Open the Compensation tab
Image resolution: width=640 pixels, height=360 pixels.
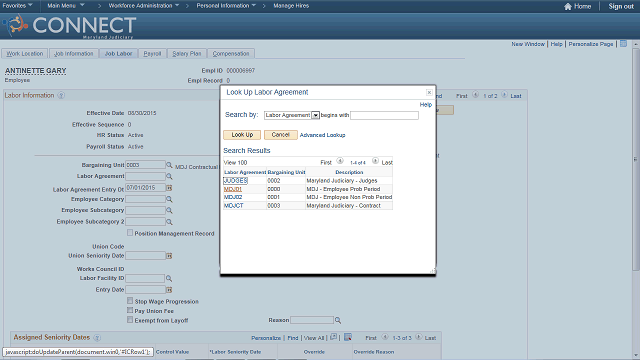tap(231, 53)
